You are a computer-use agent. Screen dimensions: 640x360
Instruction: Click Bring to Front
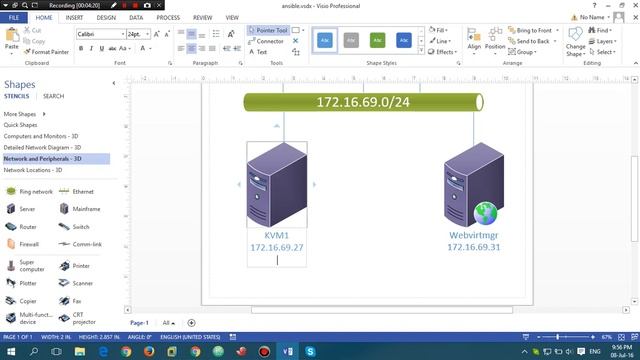click(530, 30)
